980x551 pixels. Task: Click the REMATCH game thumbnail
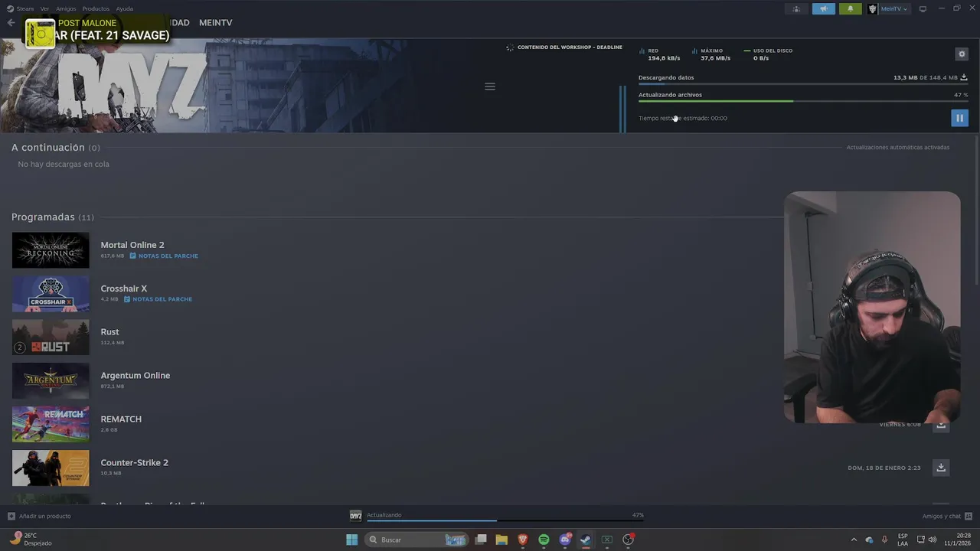pos(51,424)
